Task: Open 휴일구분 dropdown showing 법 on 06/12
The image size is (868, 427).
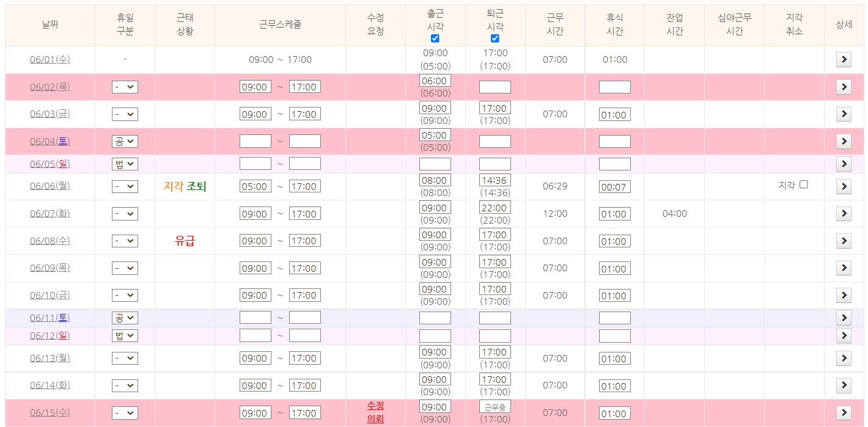Action: pos(125,335)
